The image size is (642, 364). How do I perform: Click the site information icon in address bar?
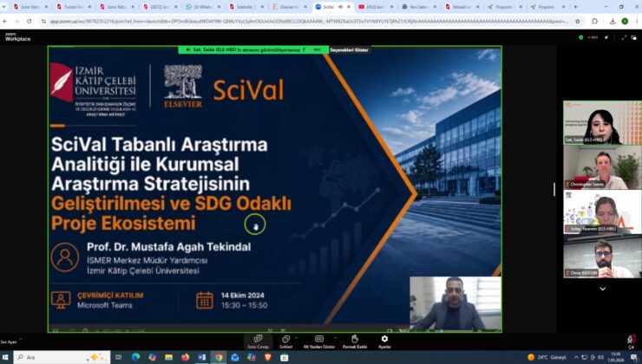[x=43, y=22]
